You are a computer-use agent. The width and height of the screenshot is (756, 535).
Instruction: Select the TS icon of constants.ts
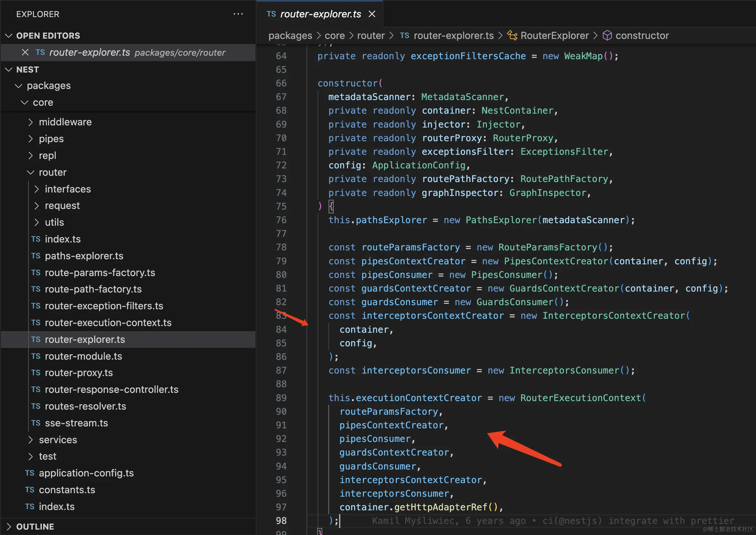[x=30, y=490]
